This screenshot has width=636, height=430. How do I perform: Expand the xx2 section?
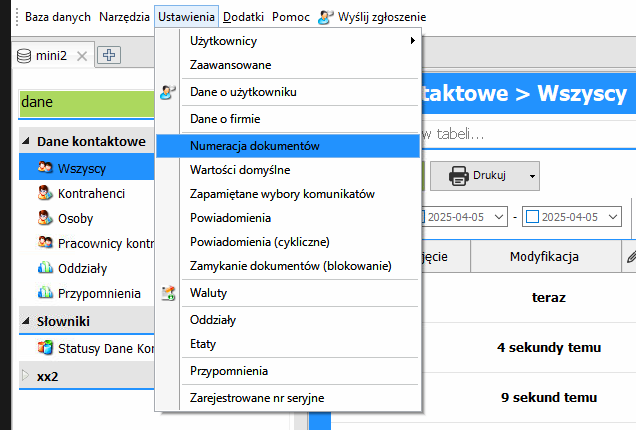(26, 375)
